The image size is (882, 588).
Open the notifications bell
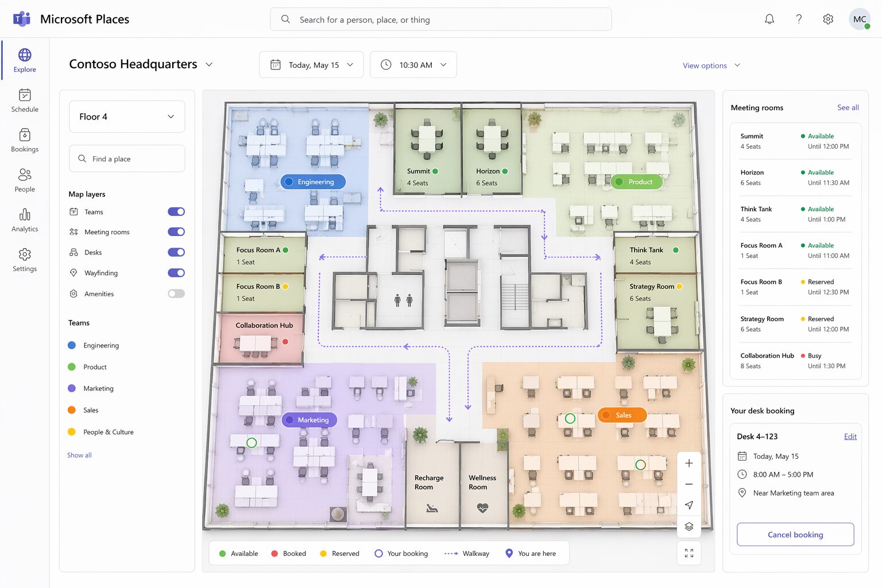(769, 19)
